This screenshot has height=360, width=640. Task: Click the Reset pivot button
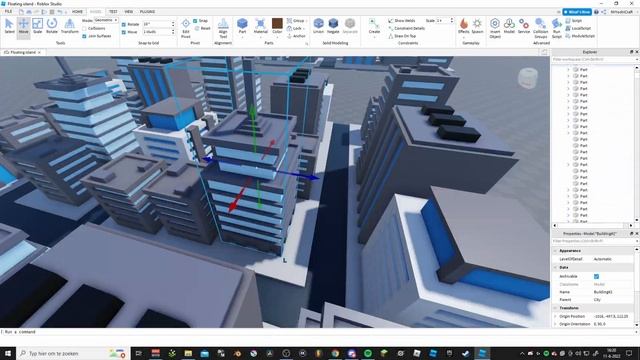(203, 28)
